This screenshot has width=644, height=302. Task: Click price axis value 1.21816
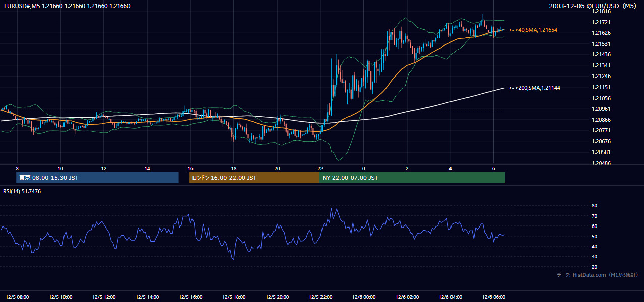point(601,11)
